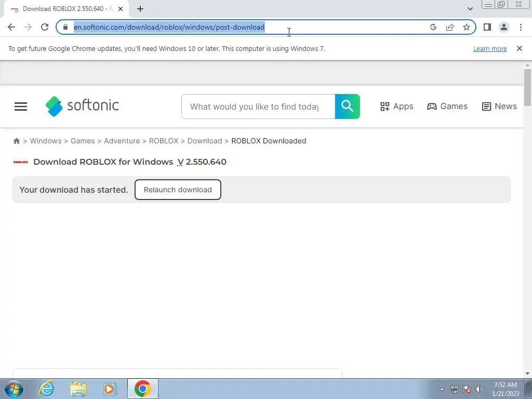
Task: Dismiss the Chrome update notification bar
Action: click(x=519, y=48)
